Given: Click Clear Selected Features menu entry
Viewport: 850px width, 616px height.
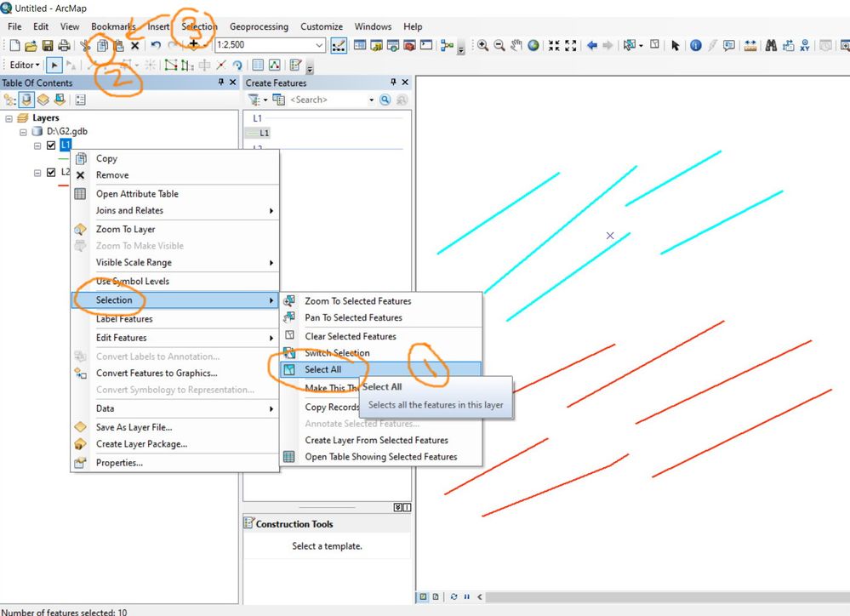Looking at the screenshot, I should [380, 336].
